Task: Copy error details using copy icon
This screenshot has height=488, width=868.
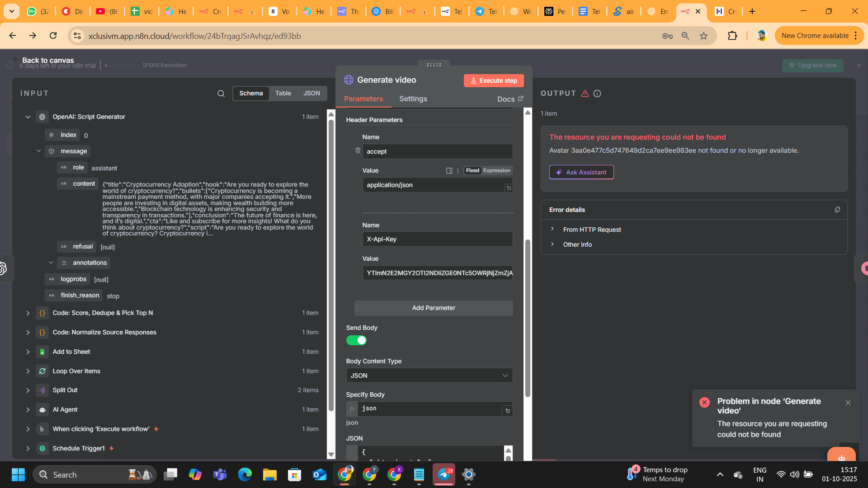Action: pos(837,210)
